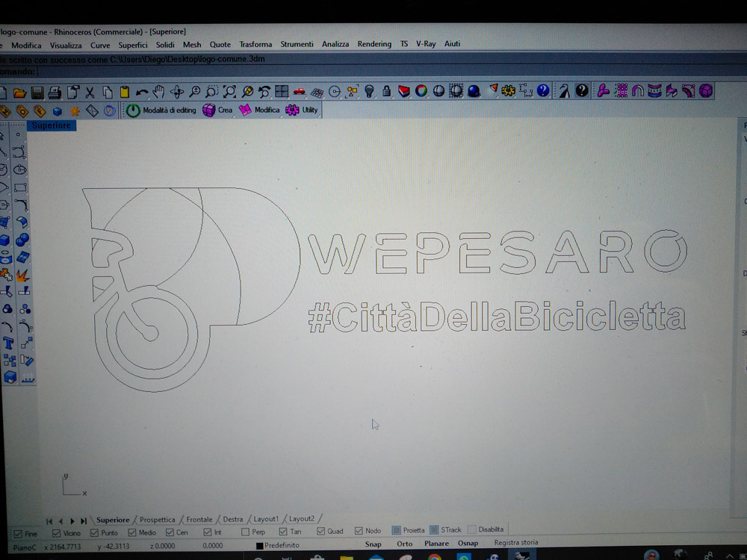Save the model with the floppy icon

click(37, 93)
